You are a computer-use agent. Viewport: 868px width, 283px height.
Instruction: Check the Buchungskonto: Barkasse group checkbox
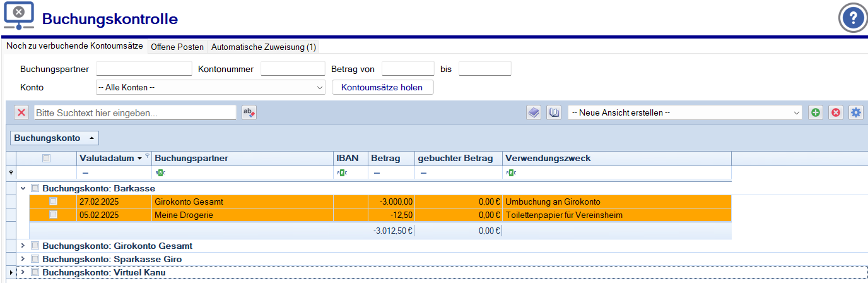tap(35, 188)
